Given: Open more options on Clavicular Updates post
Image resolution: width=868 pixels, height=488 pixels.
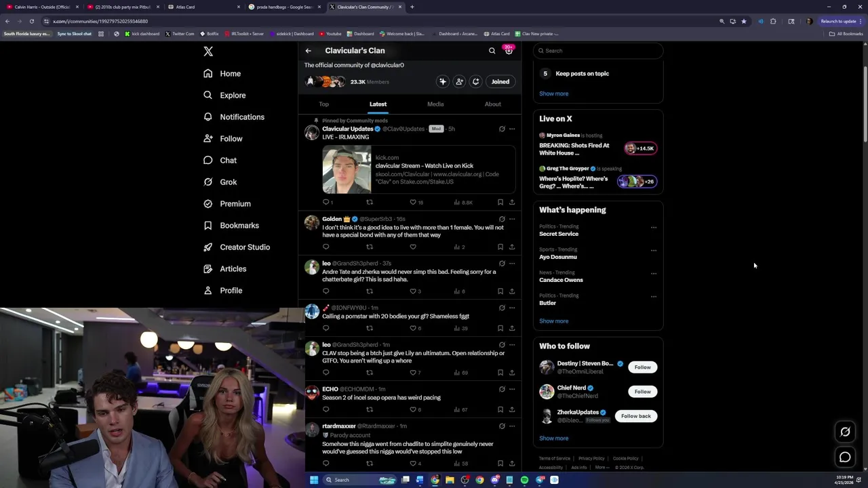Looking at the screenshot, I should pyautogui.click(x=512, y=129).
